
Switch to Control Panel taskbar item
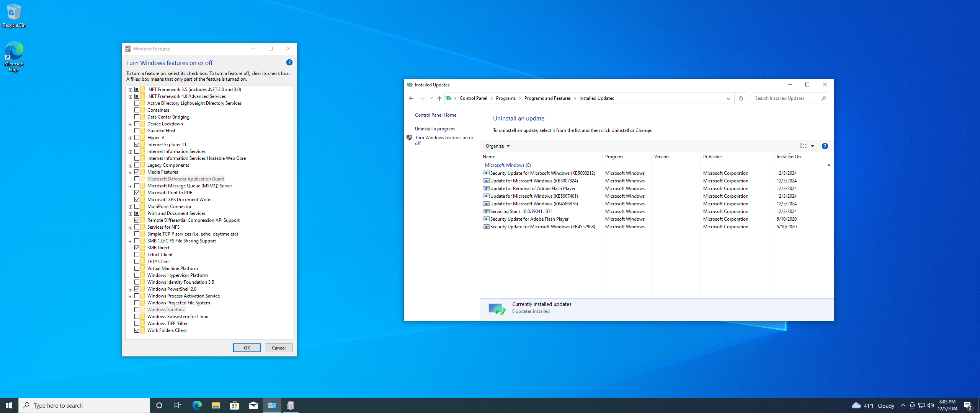pyautogui.click(x=272, y=405)
